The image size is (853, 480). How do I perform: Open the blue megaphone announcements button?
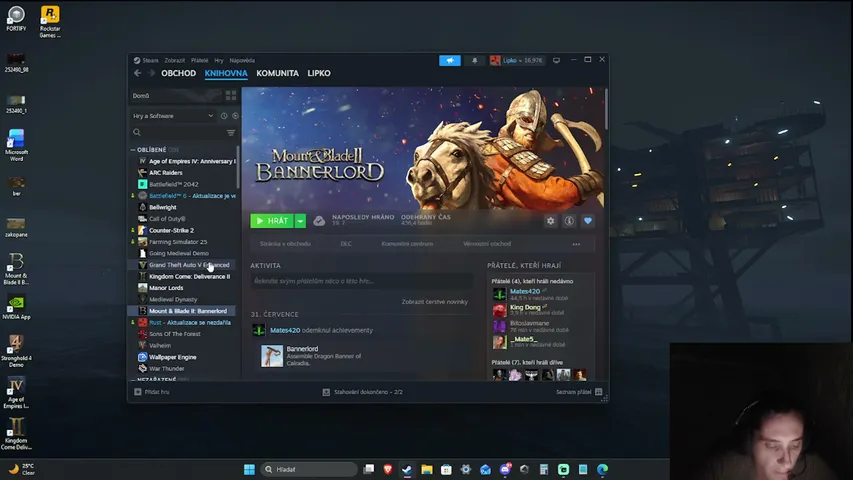450,60
